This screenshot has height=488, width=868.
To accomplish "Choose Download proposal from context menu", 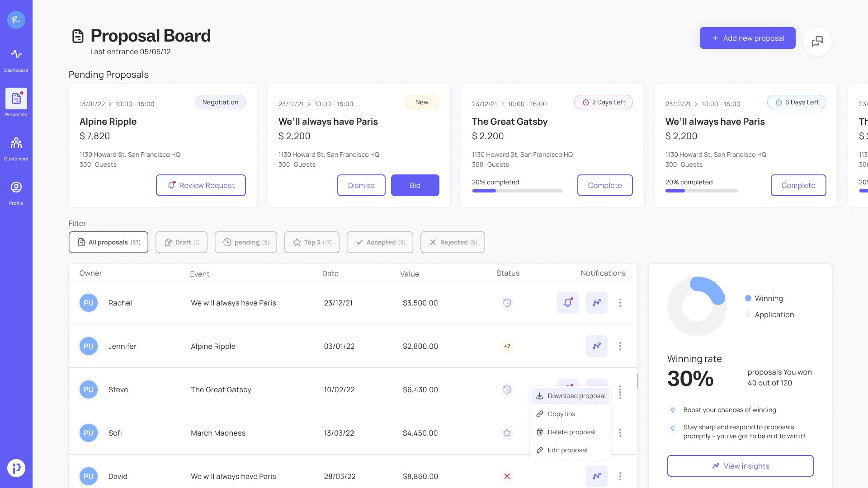I will [x=571, y=396].
